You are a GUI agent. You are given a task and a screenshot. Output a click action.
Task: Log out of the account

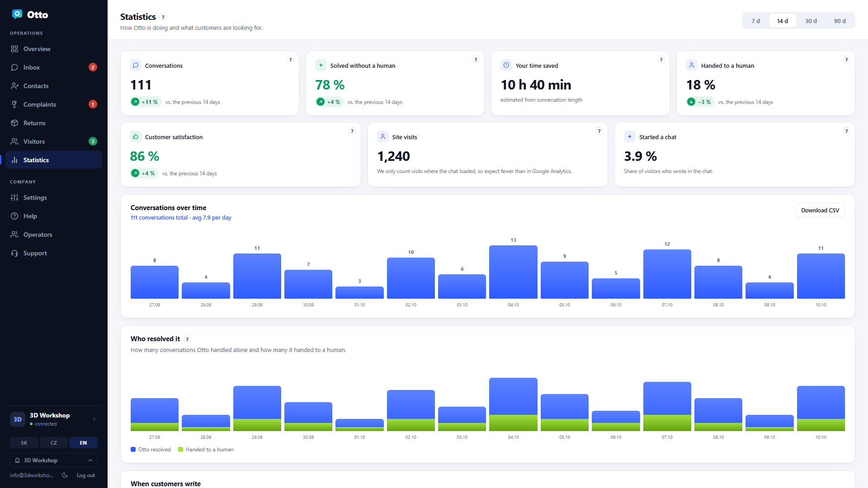click(x=86, y=475)
